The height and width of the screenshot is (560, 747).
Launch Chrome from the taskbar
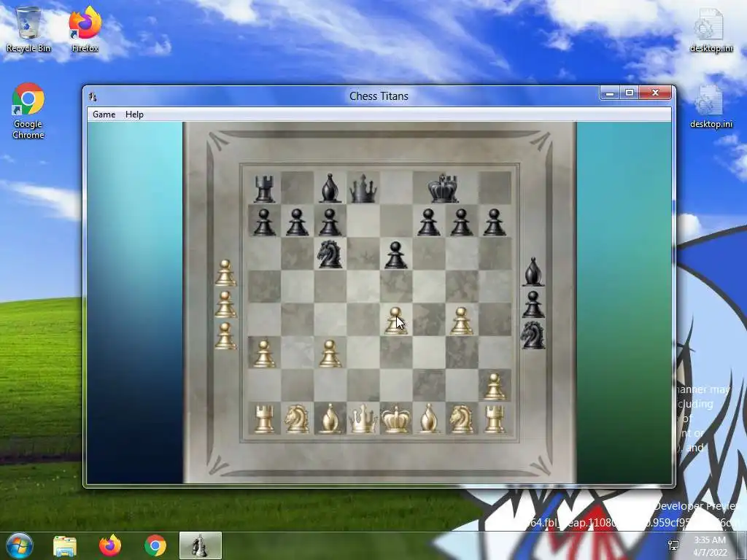(x=155, y=545)
